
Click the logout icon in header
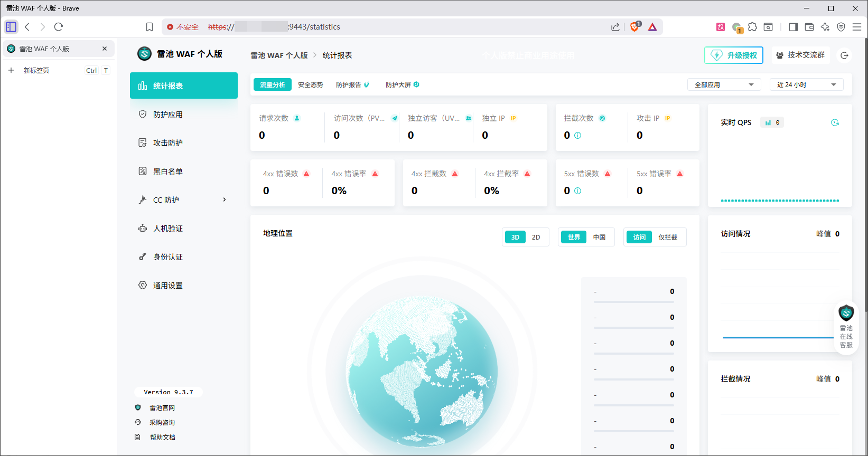[x=845, y=55]
